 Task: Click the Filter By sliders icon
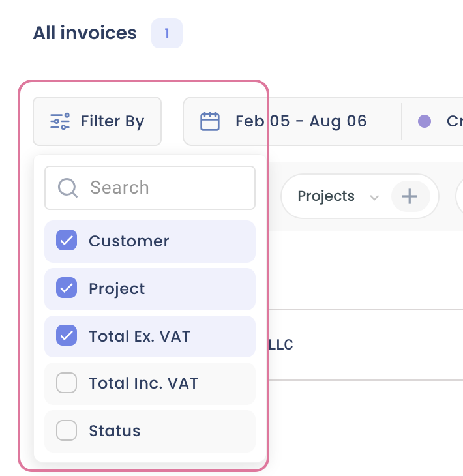60,121
